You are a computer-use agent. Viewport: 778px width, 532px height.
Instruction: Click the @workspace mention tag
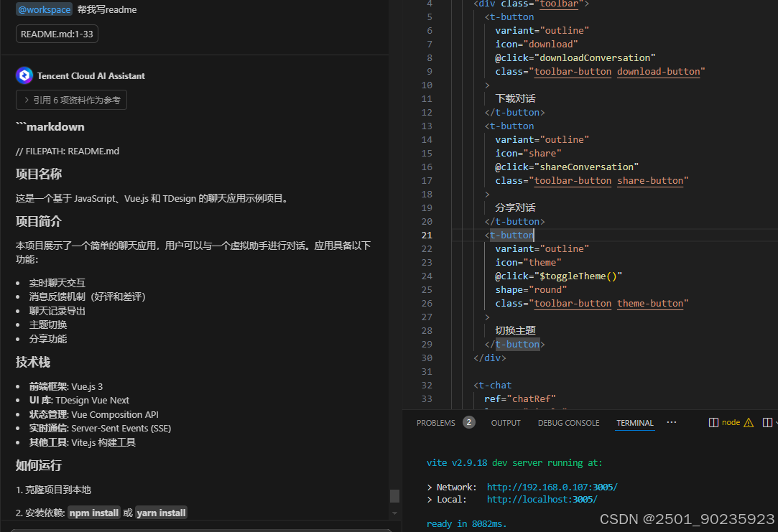click(x=44, y=9)
